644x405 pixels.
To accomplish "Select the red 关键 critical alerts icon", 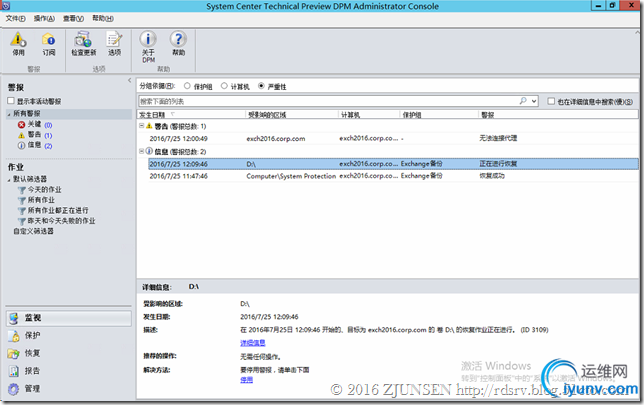I will pos(21,124).
